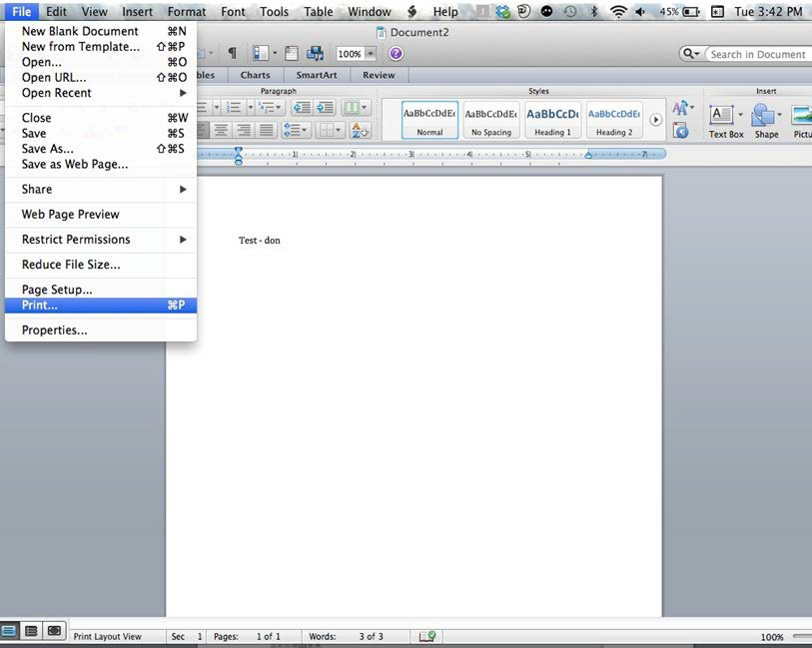Image resolution: width=812 pixels, height=648 pixels.
Task: Switch to Print Layout view icon
Action: tap(9, 631)
